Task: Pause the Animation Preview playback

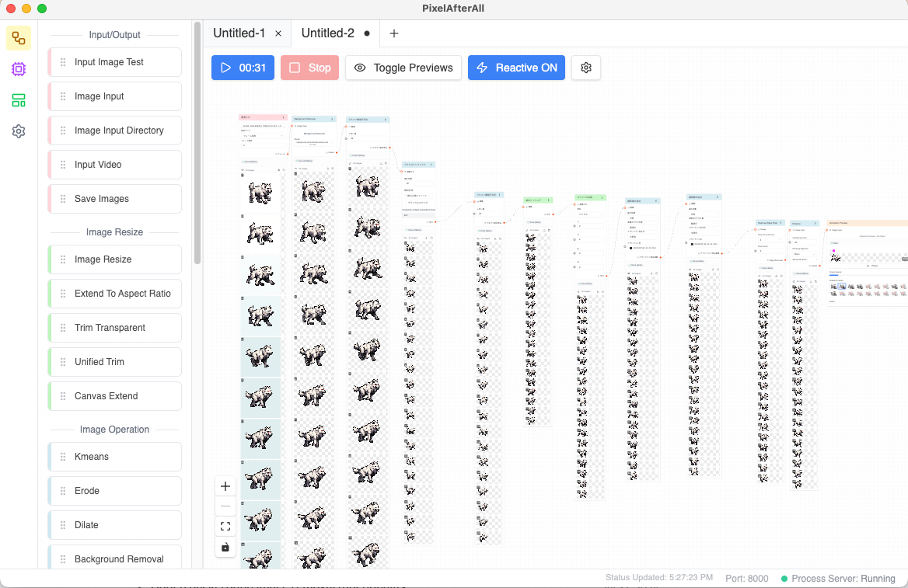Action: click(x=873, y=266)
